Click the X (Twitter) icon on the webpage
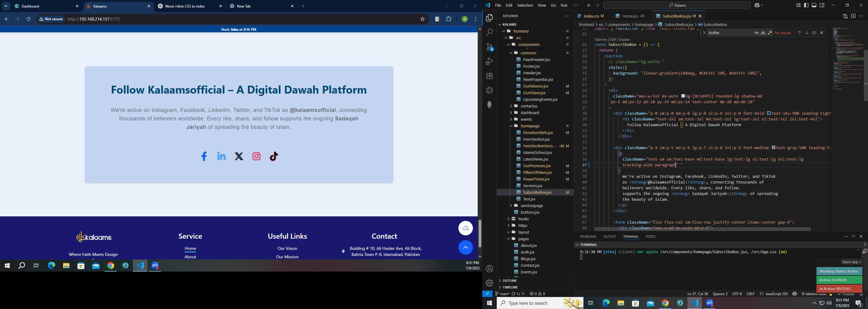868x309 pixels. pos(239,156)
